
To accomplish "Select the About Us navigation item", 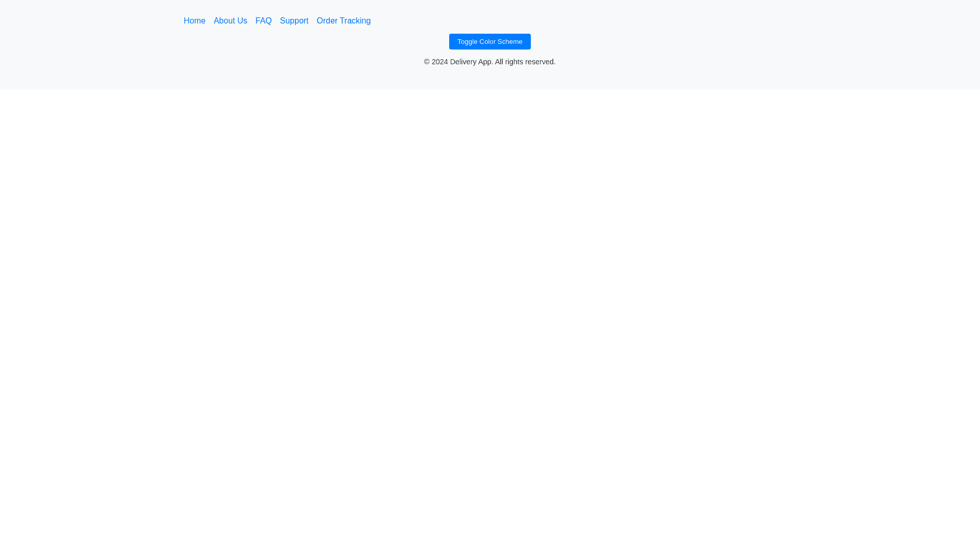I will 230,21.
